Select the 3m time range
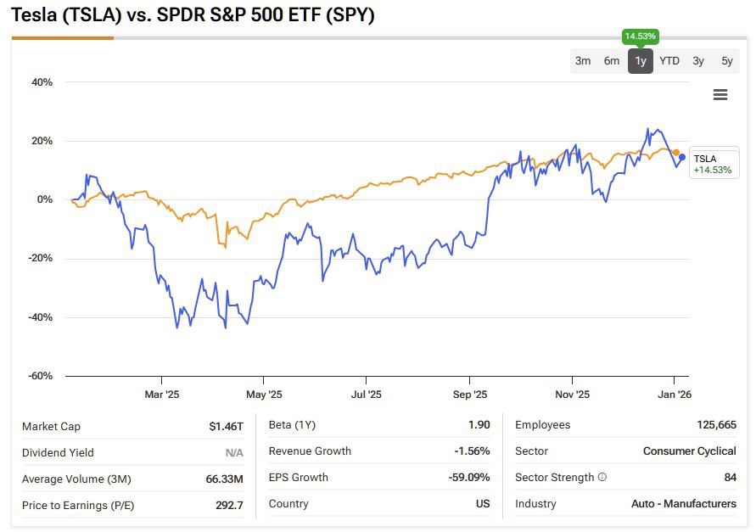756x532 pixels. point(583,61)
